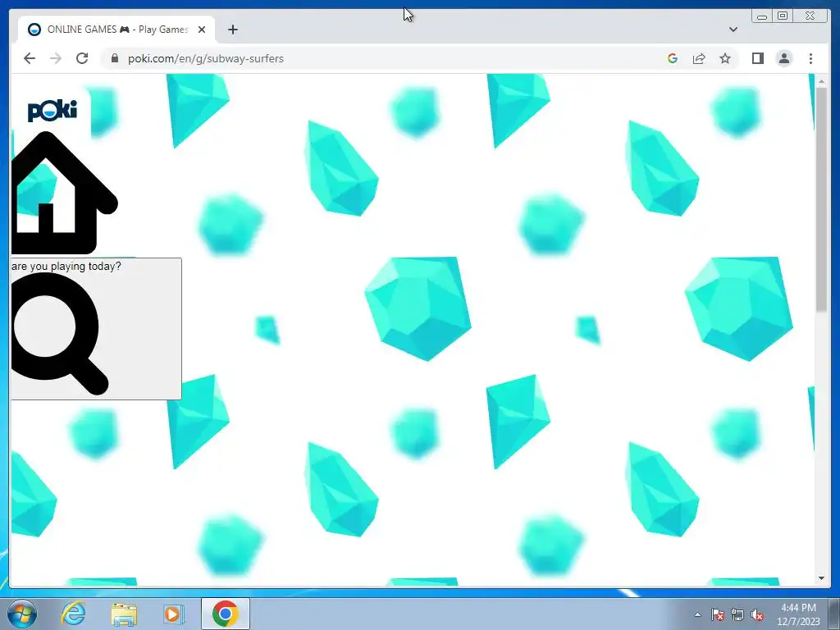Click the page scrollbar up arrow
This screenshot has width=840, height=630.
pos(821,81)
